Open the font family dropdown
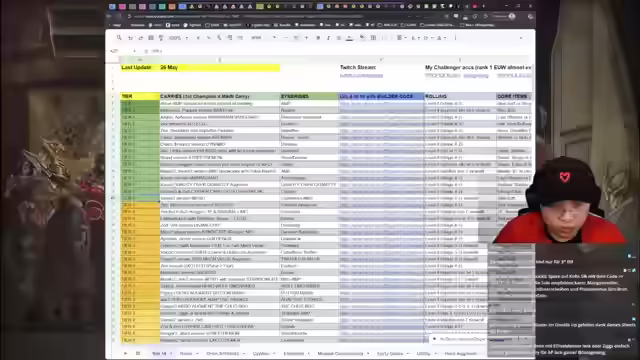This screenshot has height=360, width=640. 264,38
